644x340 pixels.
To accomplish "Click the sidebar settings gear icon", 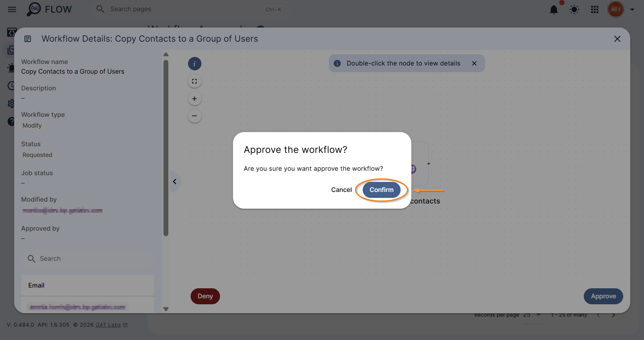I will [11, 103].
